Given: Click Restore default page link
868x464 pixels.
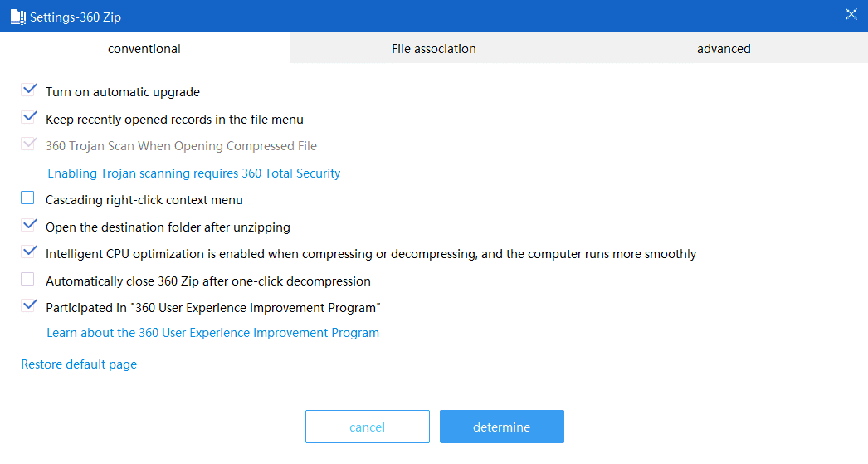Looking at the screenshot, I should (79, 364).
